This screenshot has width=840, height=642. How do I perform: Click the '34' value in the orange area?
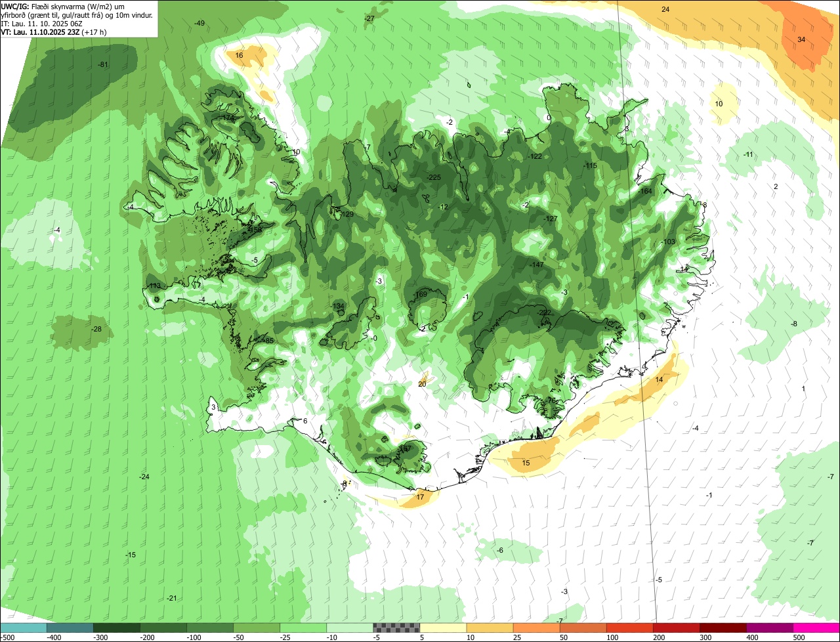801,39
